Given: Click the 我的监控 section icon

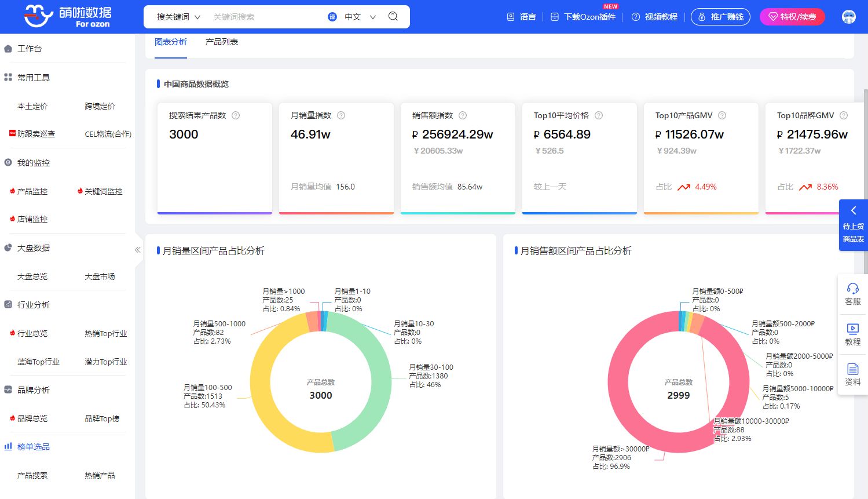Looking at the screenshot, I should point(8,162).
